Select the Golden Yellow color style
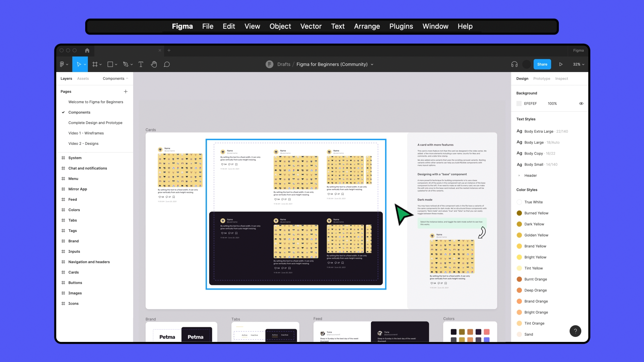This screenshot has width=644, height=362. [536, 235]
